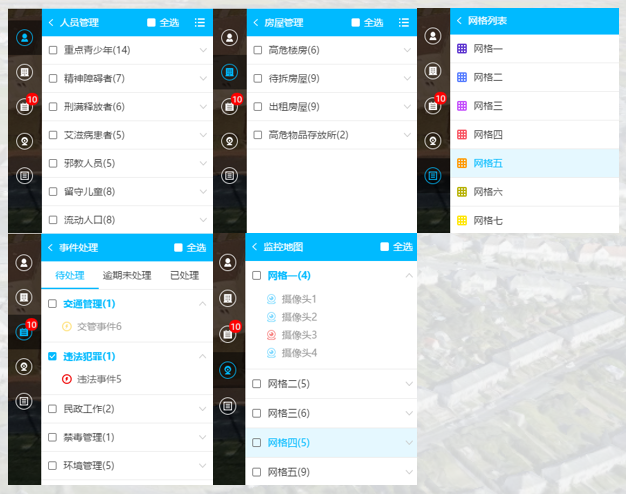Collapse the 网格一(4) camera group

(x=407, y=276)
